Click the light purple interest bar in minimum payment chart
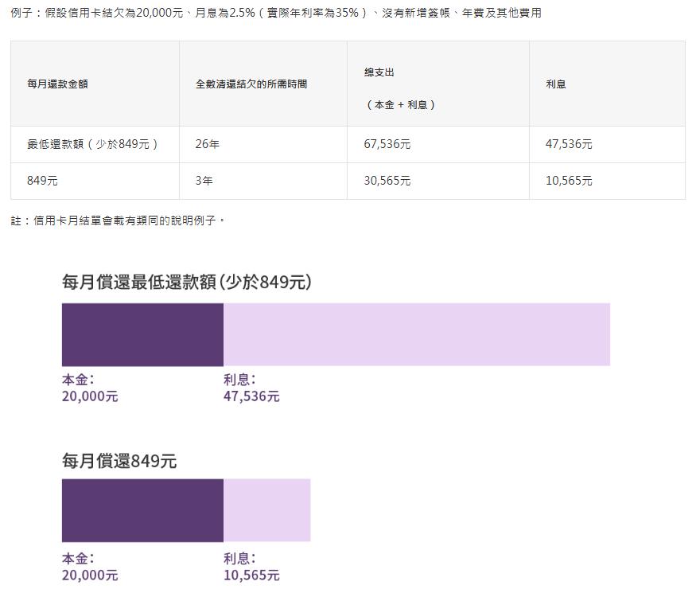 417,335
